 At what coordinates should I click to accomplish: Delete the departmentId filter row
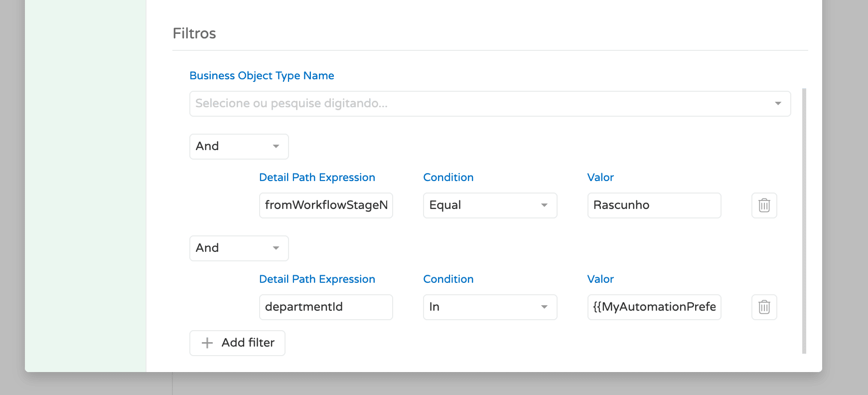[764, 307]
